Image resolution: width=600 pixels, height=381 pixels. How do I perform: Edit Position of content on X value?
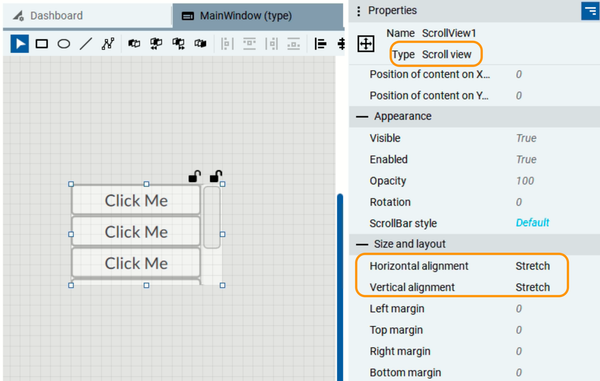coord(518,74)
